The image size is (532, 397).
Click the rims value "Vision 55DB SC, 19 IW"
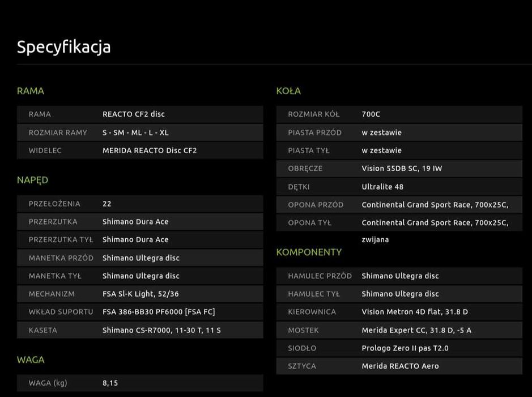pos(402,168)
